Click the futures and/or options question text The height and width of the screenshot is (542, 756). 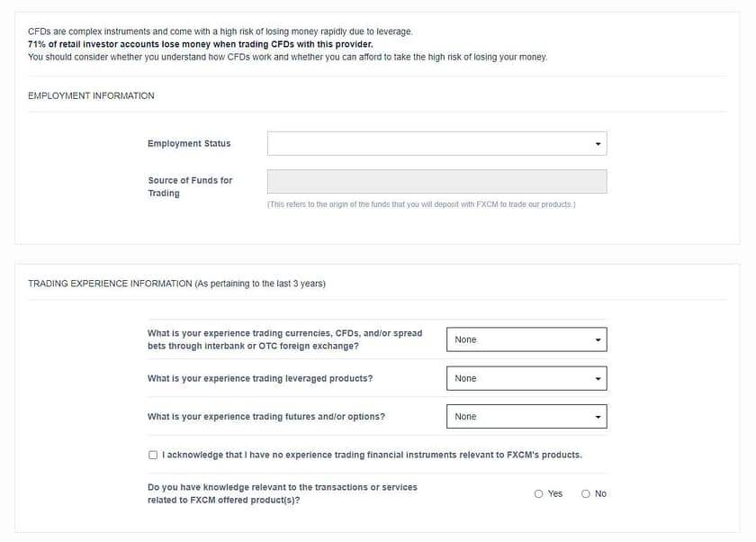[x=265, y=417]
